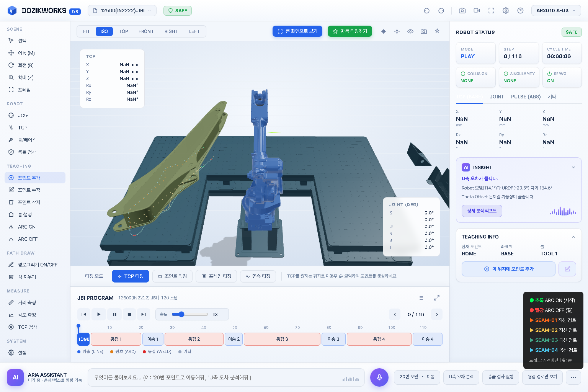
Task: Open 홈 설정 home setting
Action: (35, 214)
